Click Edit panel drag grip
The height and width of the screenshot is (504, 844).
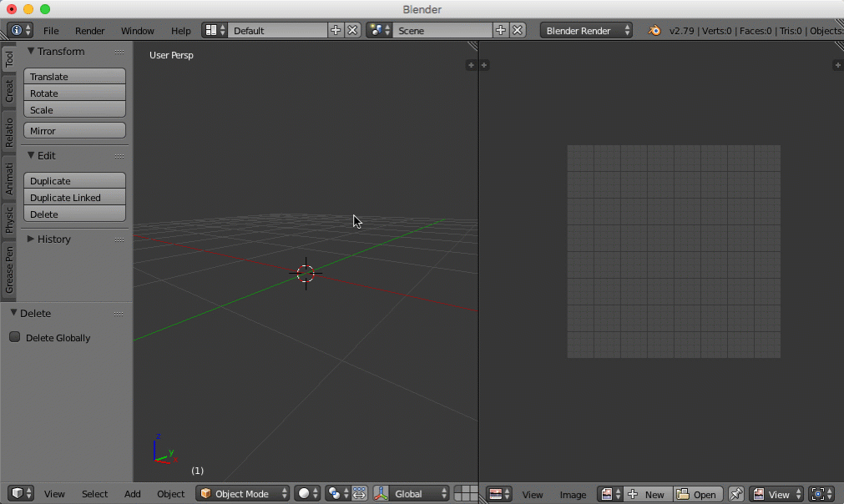click(x=119, y=157)
